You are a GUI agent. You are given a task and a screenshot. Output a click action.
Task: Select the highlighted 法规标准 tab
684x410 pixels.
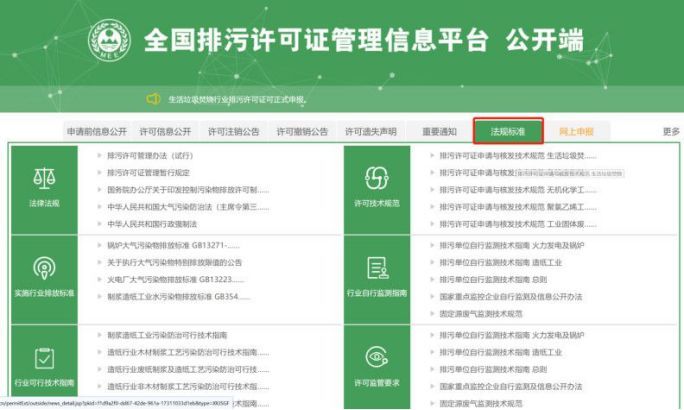pyautogui.click(x=507, y=131)
